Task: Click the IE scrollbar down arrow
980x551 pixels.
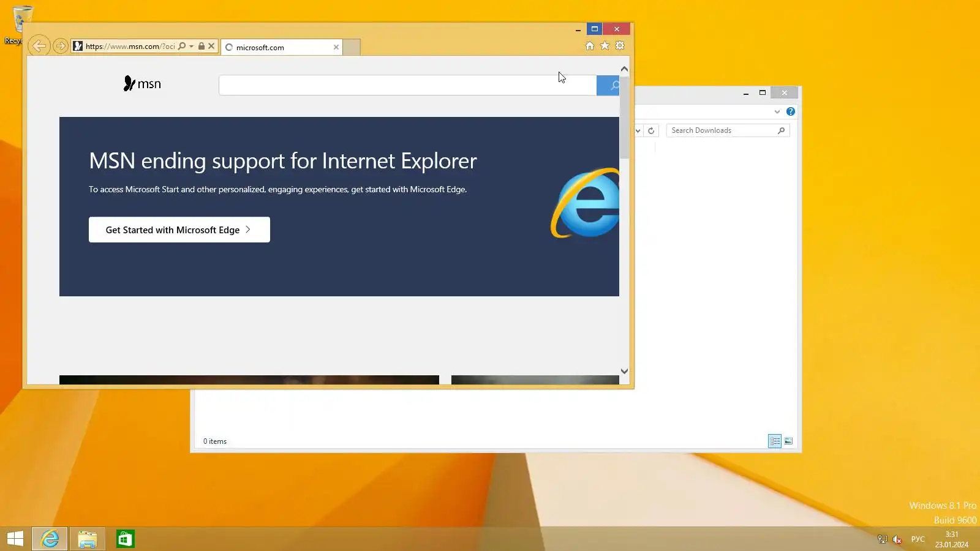Action: (624, 371)
